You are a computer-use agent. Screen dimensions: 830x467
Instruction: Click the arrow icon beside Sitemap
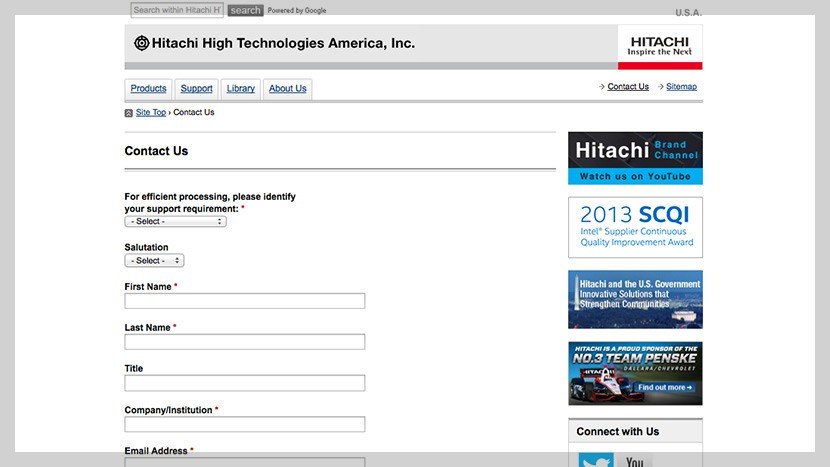click(x=661, y=86)
